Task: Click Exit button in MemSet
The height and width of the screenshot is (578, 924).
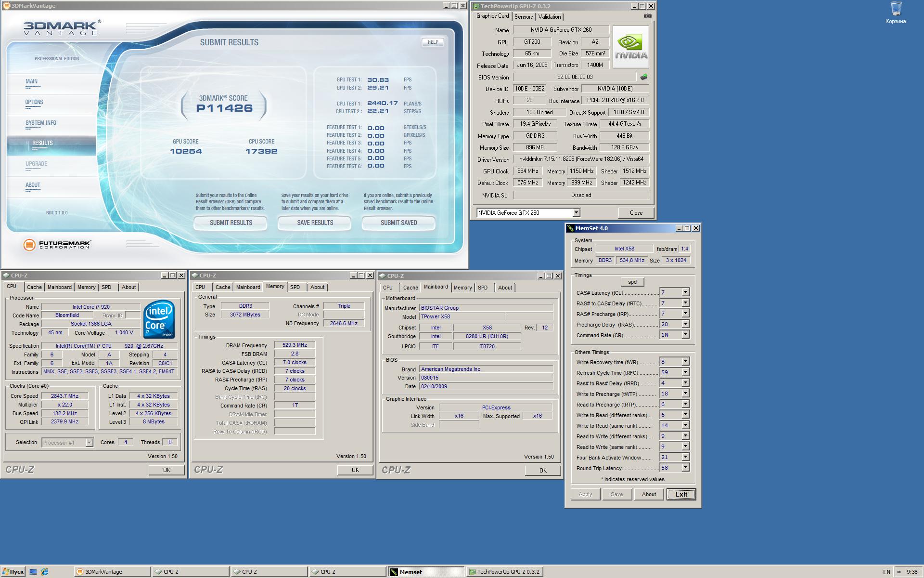Action: tap(681, 494)
